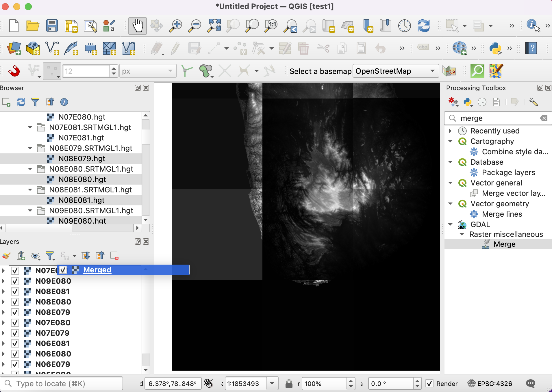Clear the merge search text
This screenshot has height=392, width=552.
(544, 118)
